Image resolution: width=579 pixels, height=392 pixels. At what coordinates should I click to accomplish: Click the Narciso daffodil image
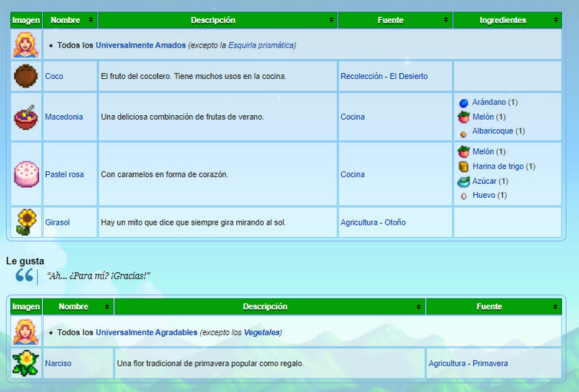click(x=25, y=363)
